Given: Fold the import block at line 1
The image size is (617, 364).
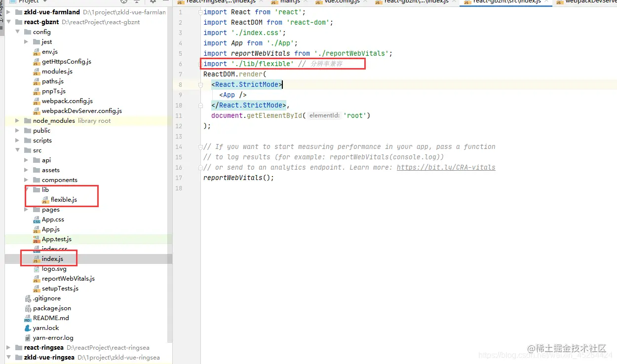Looking at the screenshot, I should pyautogui.click(x=200, y=12).
